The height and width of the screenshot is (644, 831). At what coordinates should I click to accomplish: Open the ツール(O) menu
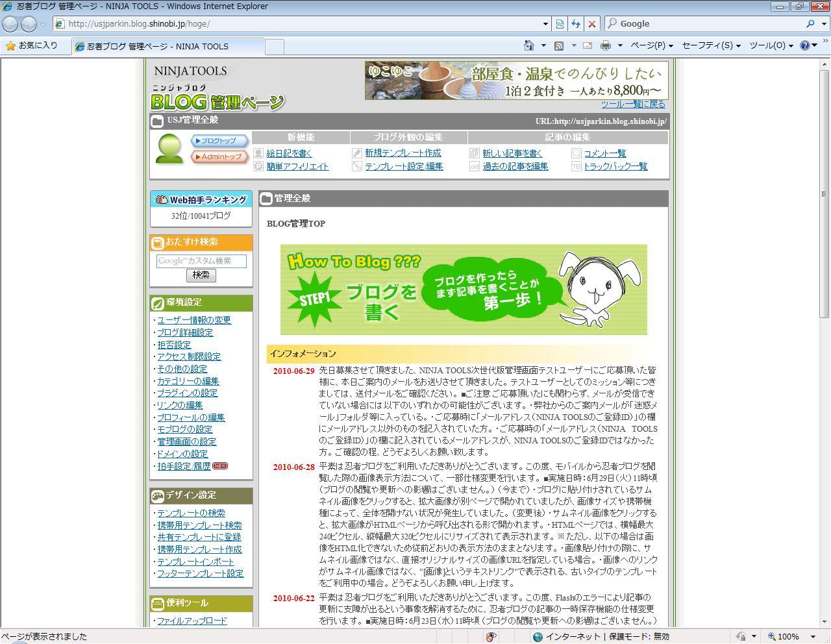pos(772,45)
